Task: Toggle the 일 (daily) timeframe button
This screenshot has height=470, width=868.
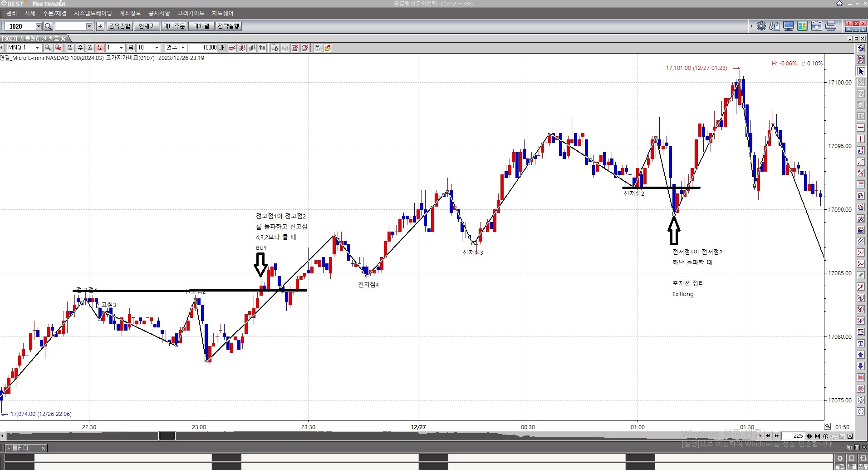Action: click(x=70, y=48)
